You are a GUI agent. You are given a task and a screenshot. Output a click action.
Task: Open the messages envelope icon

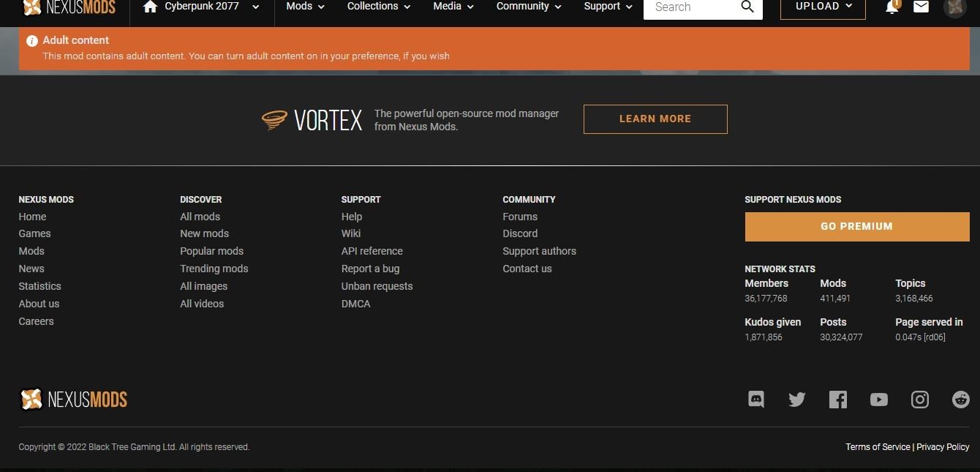point(921,7)
